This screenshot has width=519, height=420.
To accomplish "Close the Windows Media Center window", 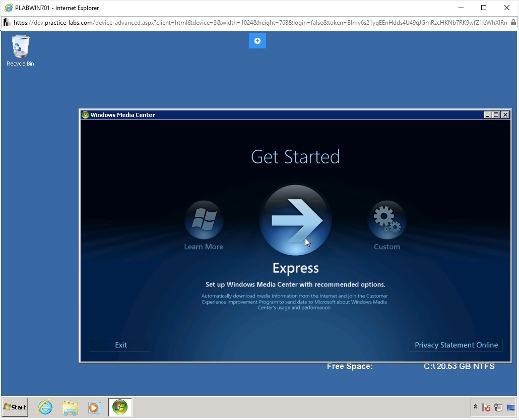I will click(505, 114).
